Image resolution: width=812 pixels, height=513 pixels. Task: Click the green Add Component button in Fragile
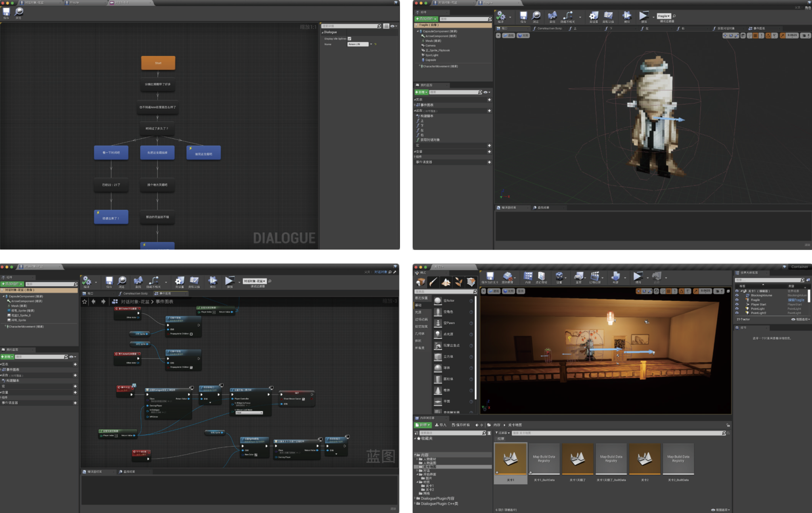coord(426,19)
